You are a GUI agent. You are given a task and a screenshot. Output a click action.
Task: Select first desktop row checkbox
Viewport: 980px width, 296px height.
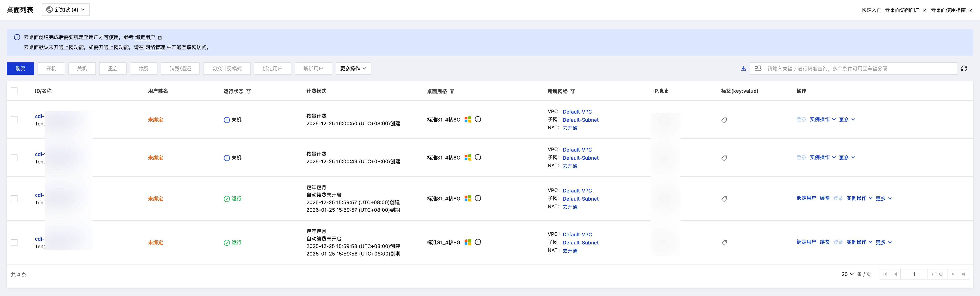(14, 120)
